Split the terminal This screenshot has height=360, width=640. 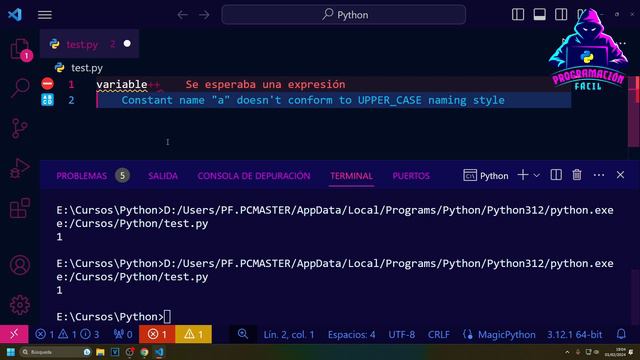(556, 175)
